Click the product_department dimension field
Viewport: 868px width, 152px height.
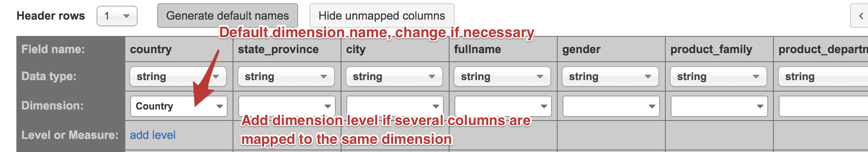click(x=823, y=106)
